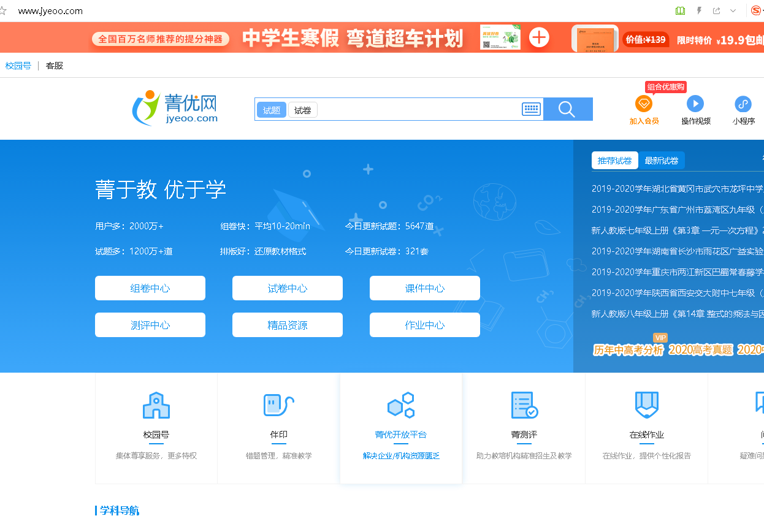Screen dimensions: 764x532
Task: Open 精品资源
Action: point(288,325)
